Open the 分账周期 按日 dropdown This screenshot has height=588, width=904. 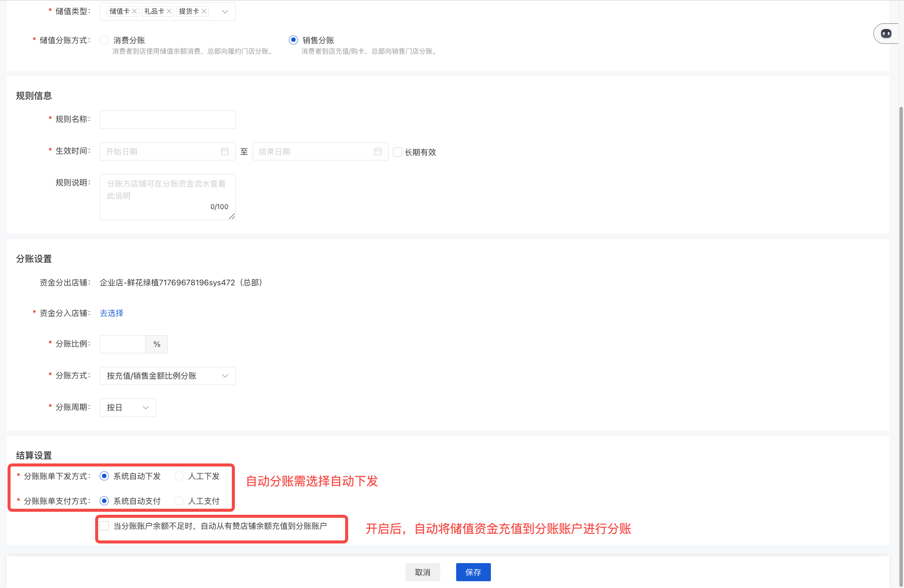click(128, 407)
